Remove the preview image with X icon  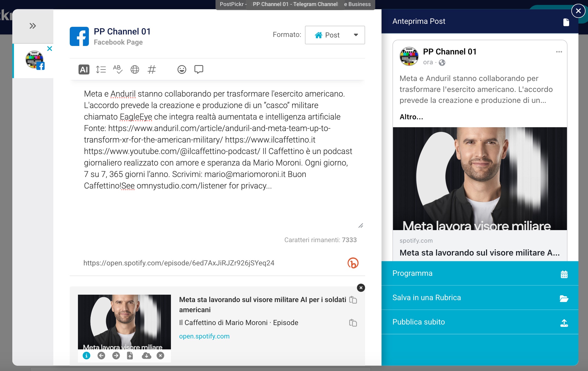[161, 356]
